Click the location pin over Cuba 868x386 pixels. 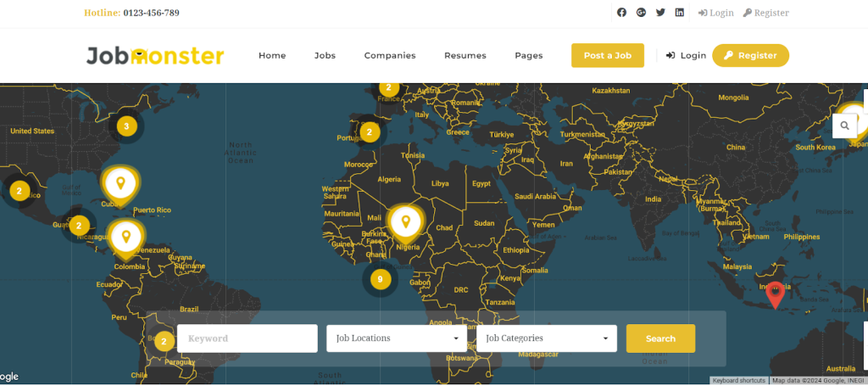(120, 183)
